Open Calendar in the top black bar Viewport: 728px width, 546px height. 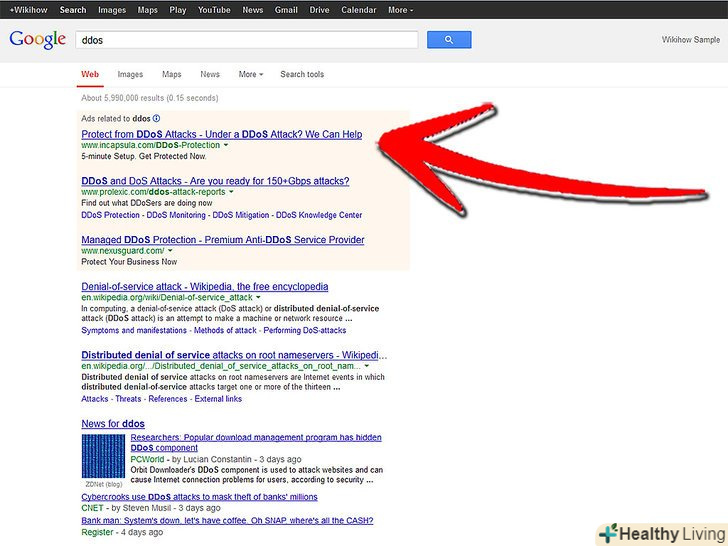pos(358,10)
